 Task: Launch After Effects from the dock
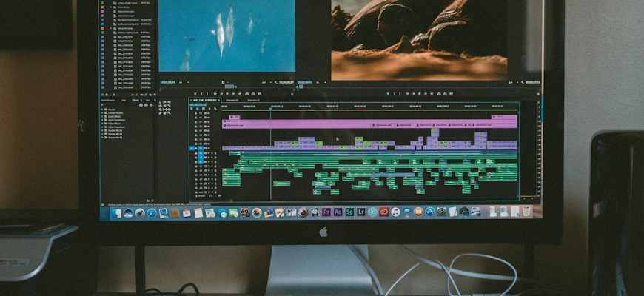338,212
